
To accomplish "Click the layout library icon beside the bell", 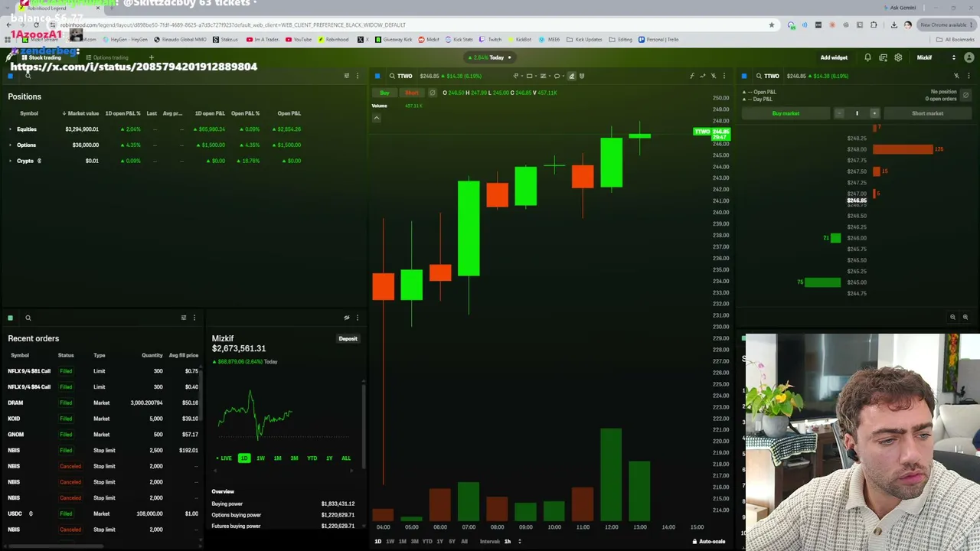I will tap(883, 57).
